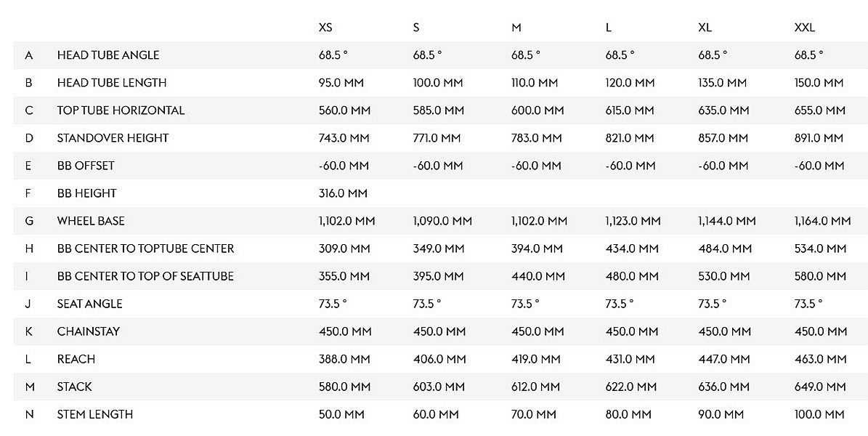Click the BB CENTER TO TOP OF SEATTUBE label
This screenshot has height=436, width=868.
coord(145,276)
